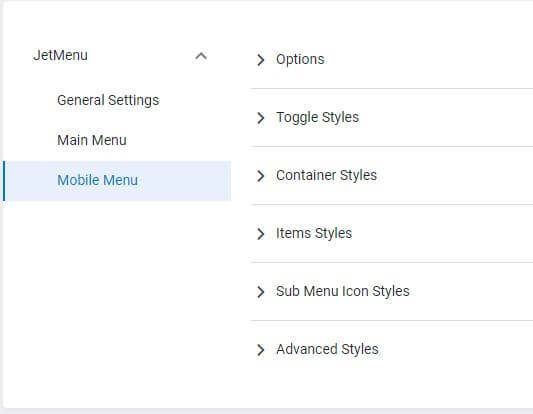
Task: Click the chevron beside Sub Menu Icon Styles
Action: pyautogui.click(x=261, y=292)
